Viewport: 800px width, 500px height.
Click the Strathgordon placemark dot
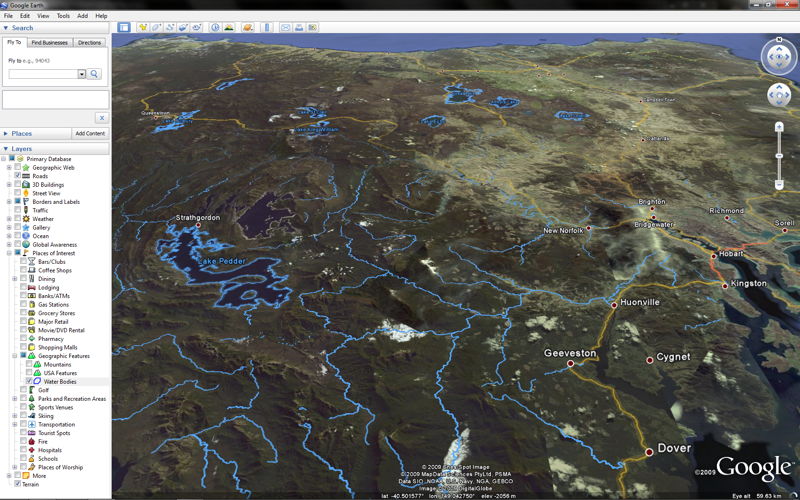tap(198, 224)
